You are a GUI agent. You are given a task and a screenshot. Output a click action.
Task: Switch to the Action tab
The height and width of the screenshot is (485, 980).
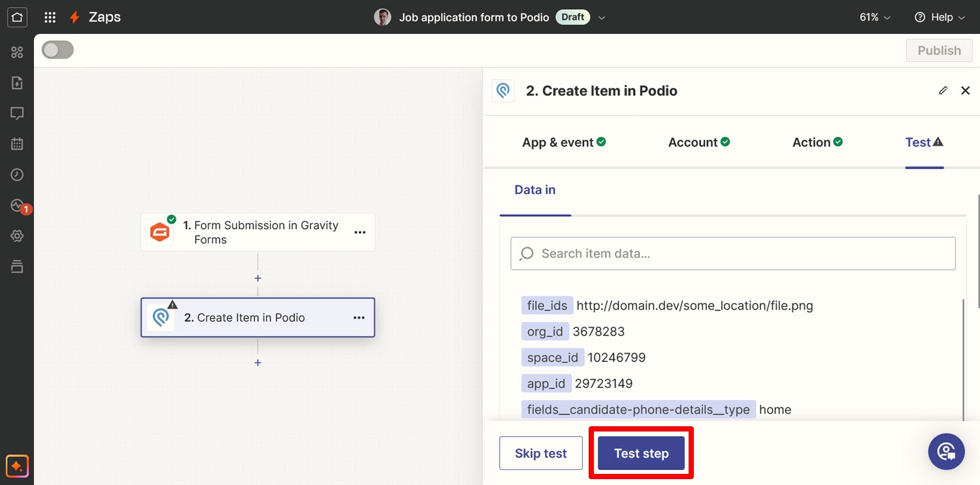point(817,142)
